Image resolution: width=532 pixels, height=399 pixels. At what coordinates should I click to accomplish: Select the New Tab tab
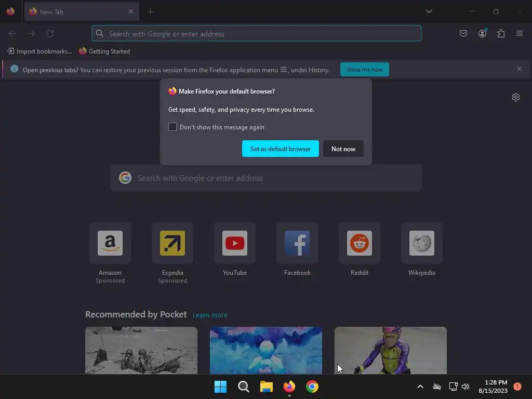tap(82, 11)
